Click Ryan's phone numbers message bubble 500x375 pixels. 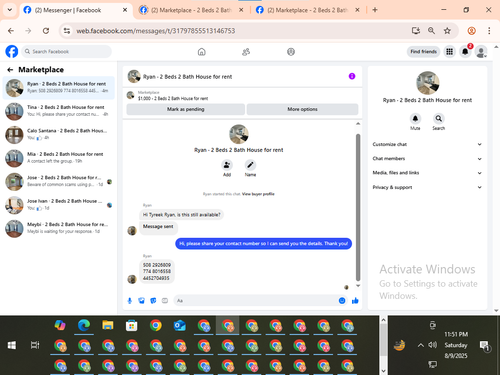pos(157,271)
